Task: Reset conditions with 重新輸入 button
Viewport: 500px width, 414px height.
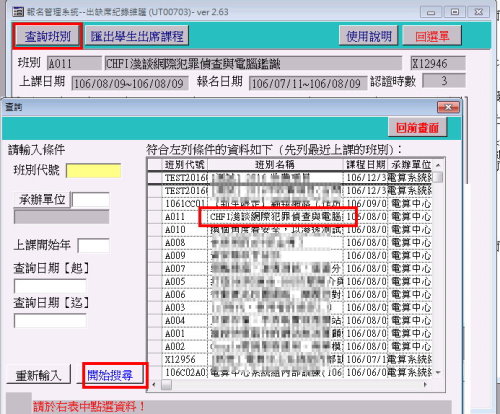Action: tap(39, 375)
